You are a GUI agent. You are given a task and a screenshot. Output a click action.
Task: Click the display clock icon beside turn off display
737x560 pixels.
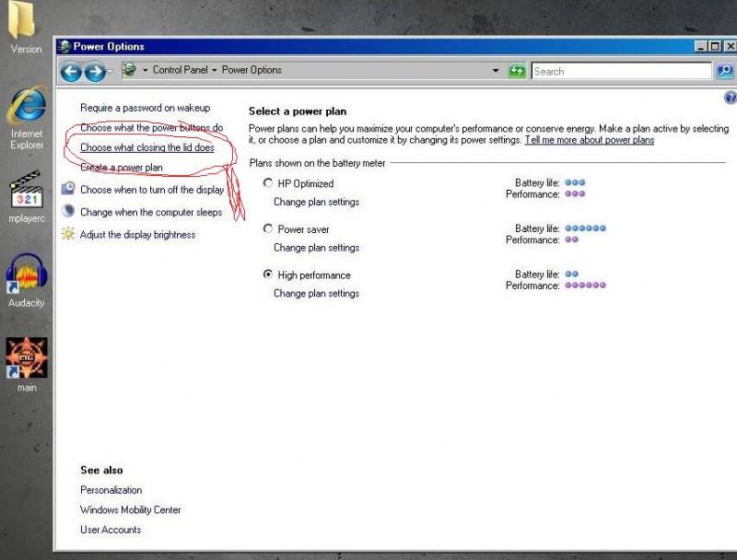(68, 189)
